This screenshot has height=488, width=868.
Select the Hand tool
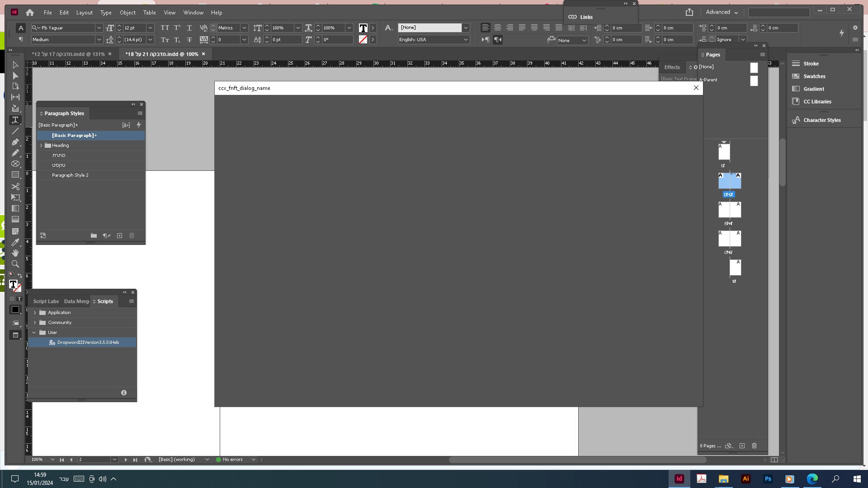[15, 253]
